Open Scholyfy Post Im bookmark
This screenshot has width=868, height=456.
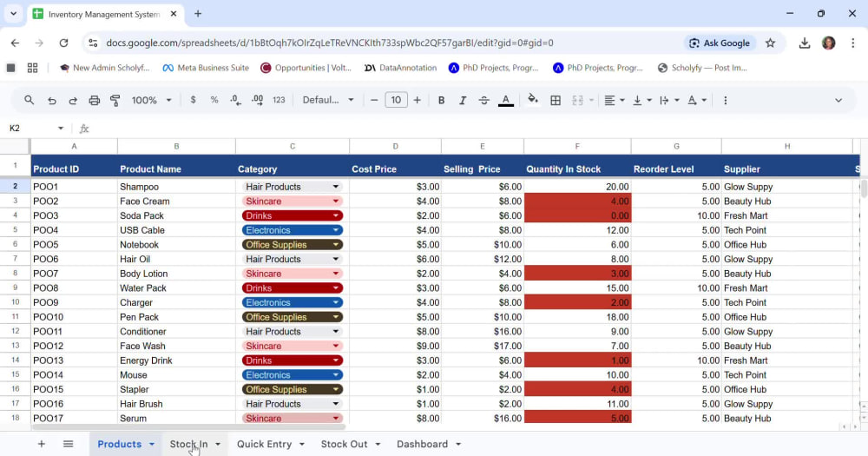pos(702,68)
